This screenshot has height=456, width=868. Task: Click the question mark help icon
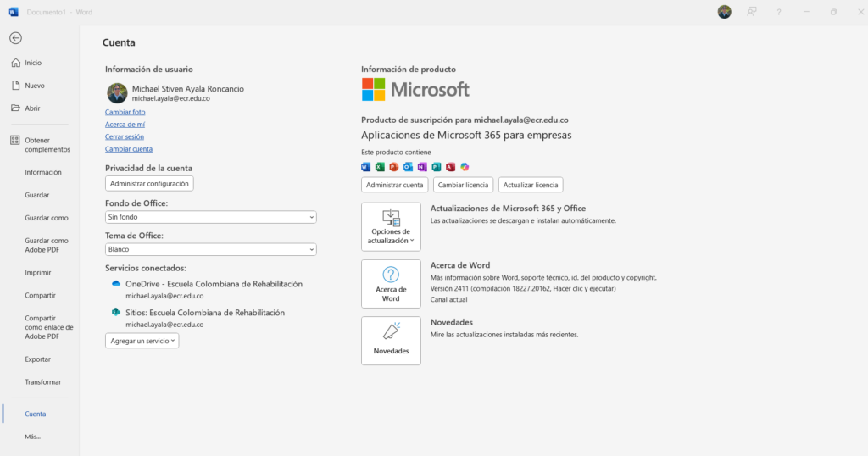(x=778, y=12)
